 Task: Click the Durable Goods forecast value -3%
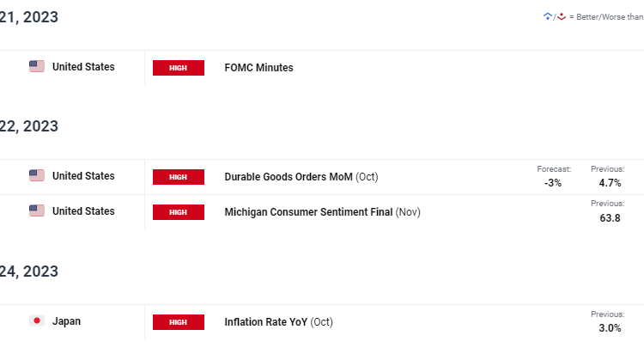[554, 183]
